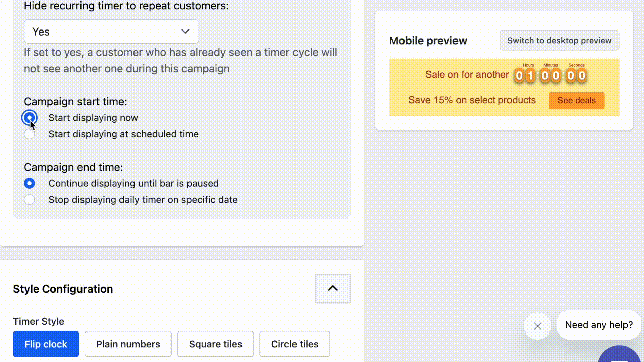Select Start displaying now radio button
Viewport: 644px width, 362px height.
[29, 118]
